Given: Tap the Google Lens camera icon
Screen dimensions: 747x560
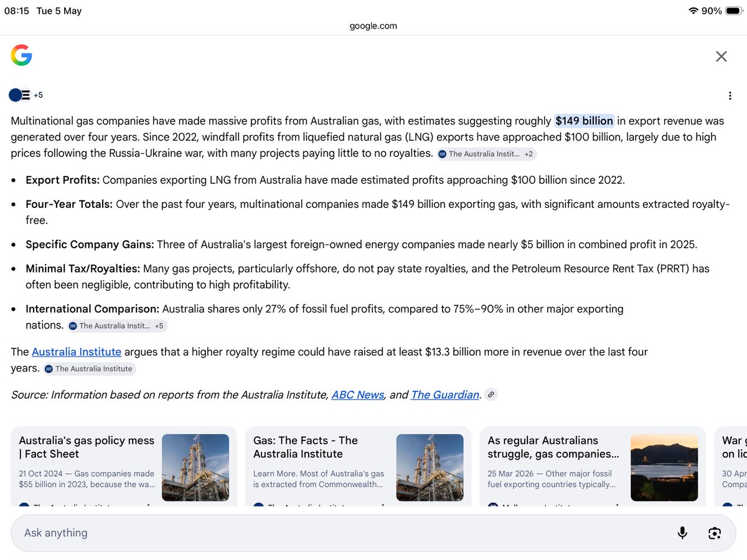Looking at the screenshot, I should (714, 533).
